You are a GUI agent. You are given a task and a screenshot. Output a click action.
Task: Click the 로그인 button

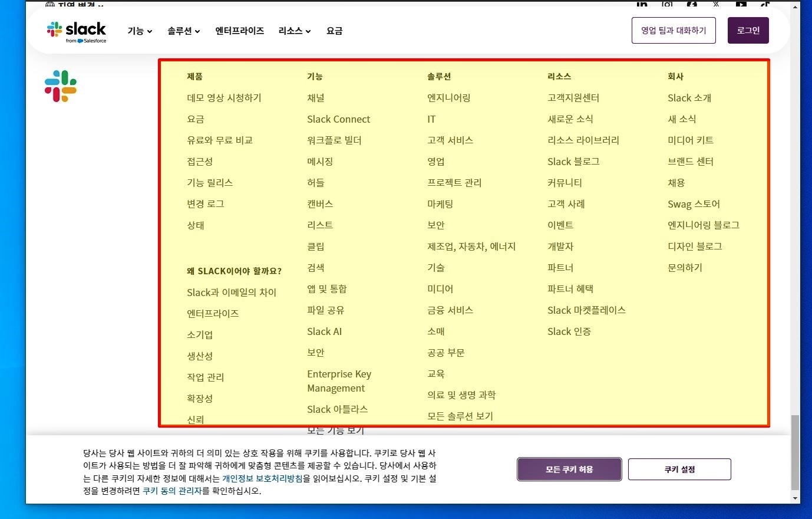point(748,31)
